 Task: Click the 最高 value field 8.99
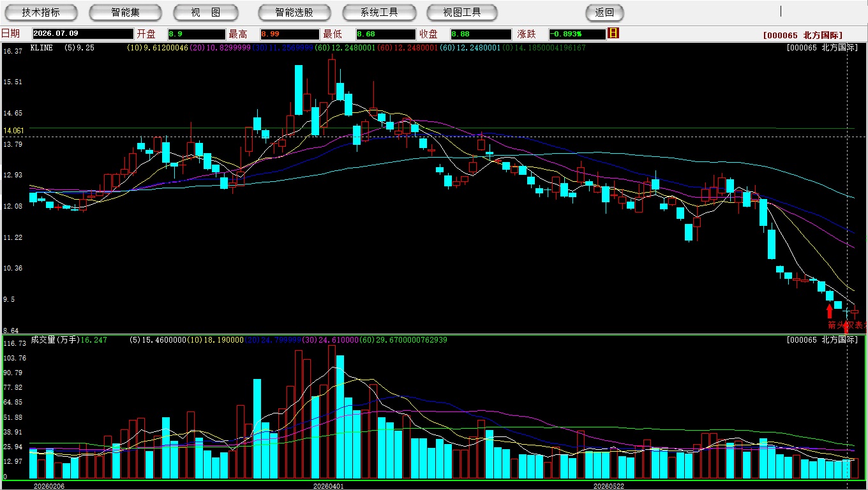[289, 34]
